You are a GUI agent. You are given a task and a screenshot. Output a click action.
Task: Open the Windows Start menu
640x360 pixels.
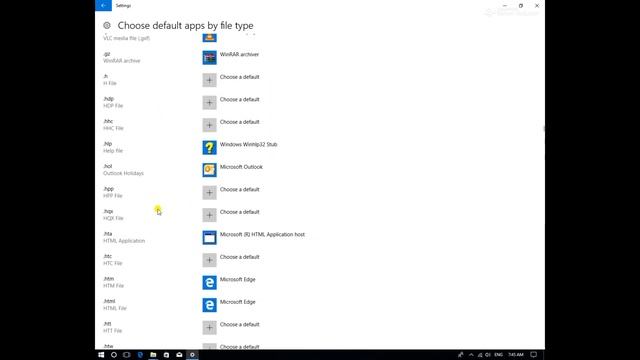click(x=101, y=355)
